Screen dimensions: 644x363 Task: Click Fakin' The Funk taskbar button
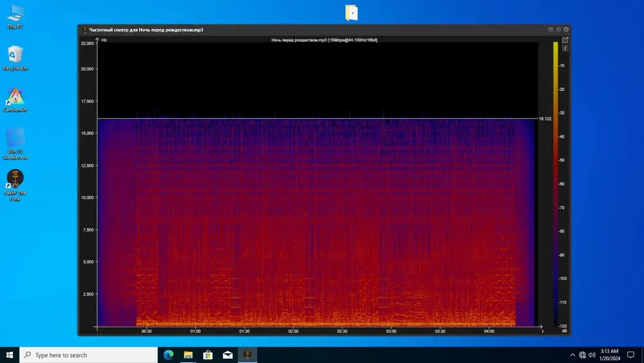[x=247, y=355]
